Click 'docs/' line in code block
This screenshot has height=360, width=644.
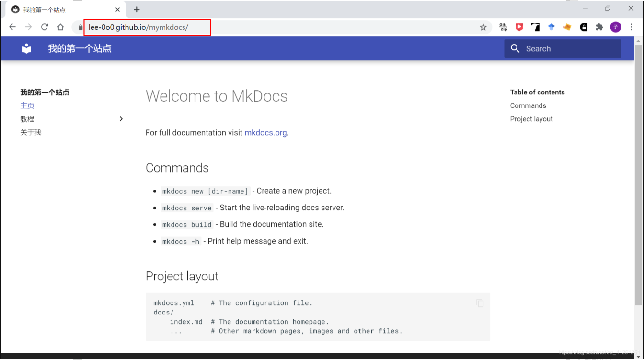(x=163, y=313)
